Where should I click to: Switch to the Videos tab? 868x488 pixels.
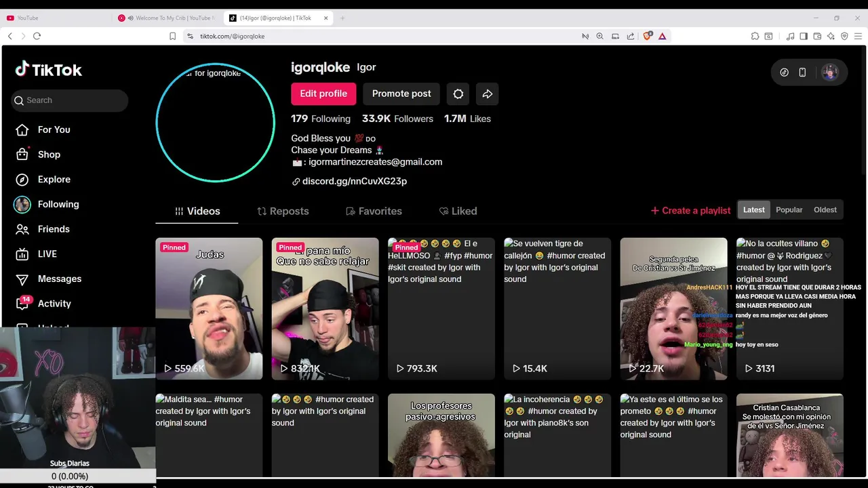click(197, 211)
